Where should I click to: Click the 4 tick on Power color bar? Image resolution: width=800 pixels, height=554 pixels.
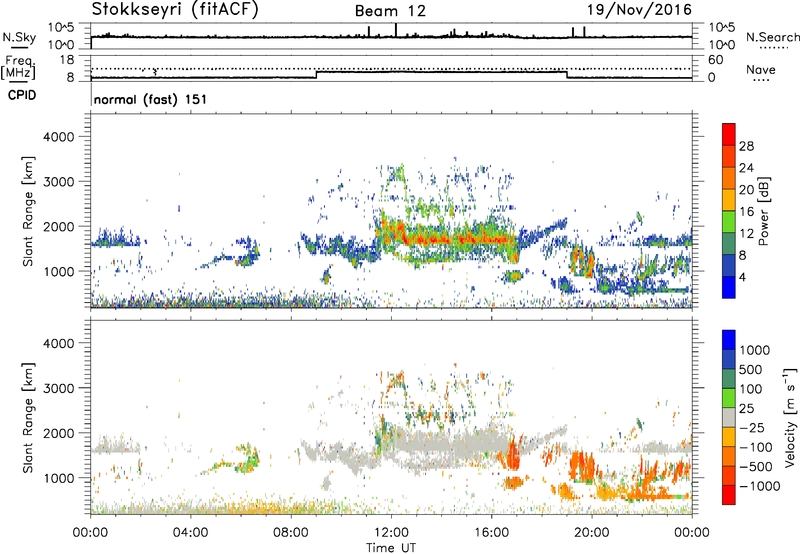(x=742, y=277)
